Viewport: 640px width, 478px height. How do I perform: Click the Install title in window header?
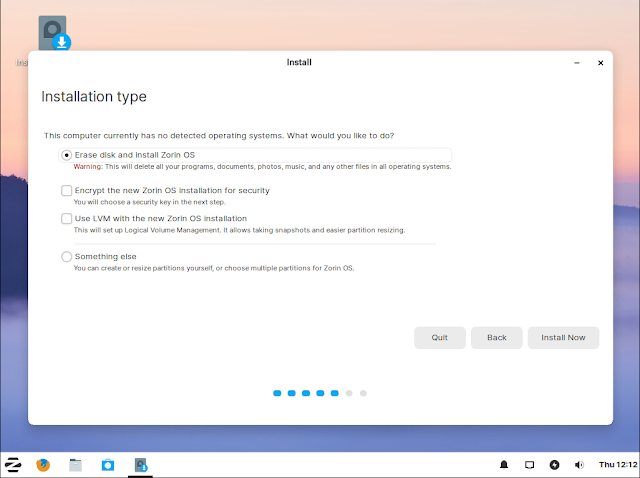coord(299,62)
